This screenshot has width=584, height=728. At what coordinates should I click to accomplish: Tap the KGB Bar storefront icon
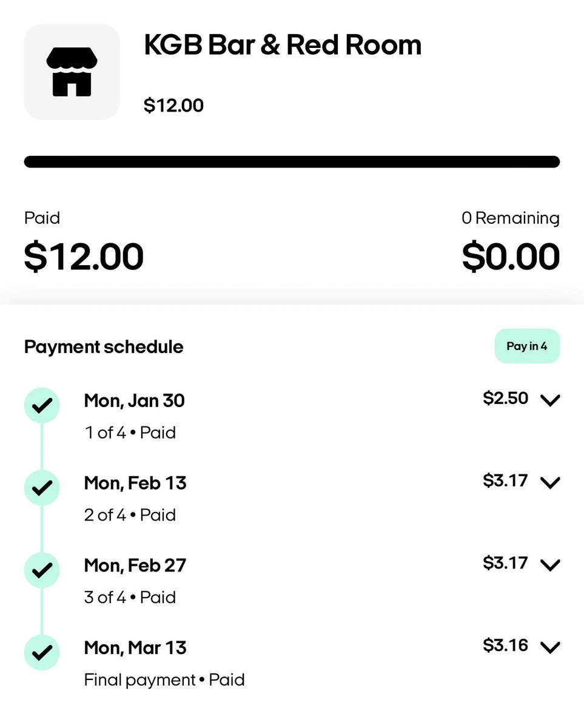tap(72, 72)
